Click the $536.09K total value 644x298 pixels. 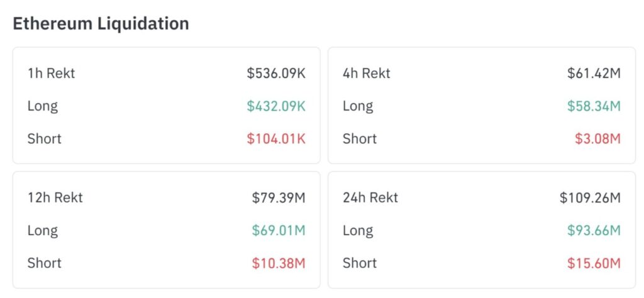tap(276, 74)
